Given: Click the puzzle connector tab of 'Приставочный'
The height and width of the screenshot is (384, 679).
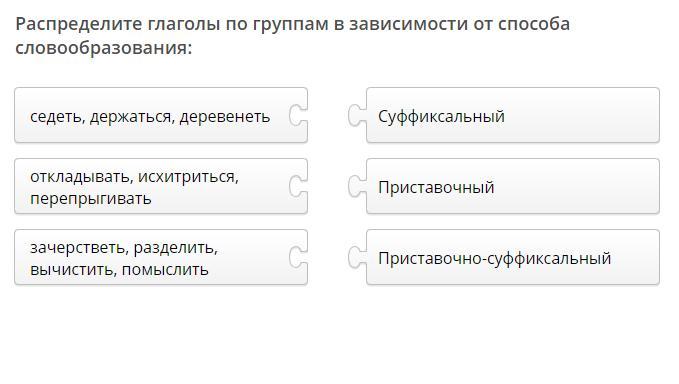Looking at the screenshot, I should pos(357,187).
